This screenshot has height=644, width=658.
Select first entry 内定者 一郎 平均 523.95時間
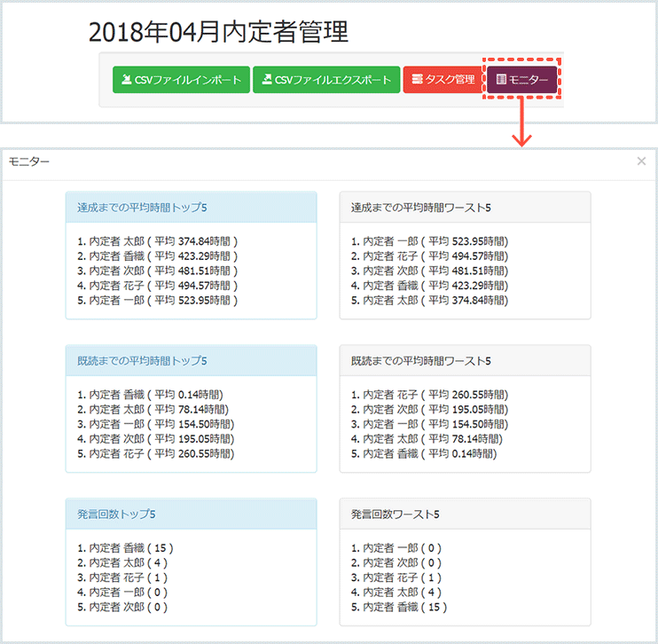pyautogui.click(x=430, y=241)
